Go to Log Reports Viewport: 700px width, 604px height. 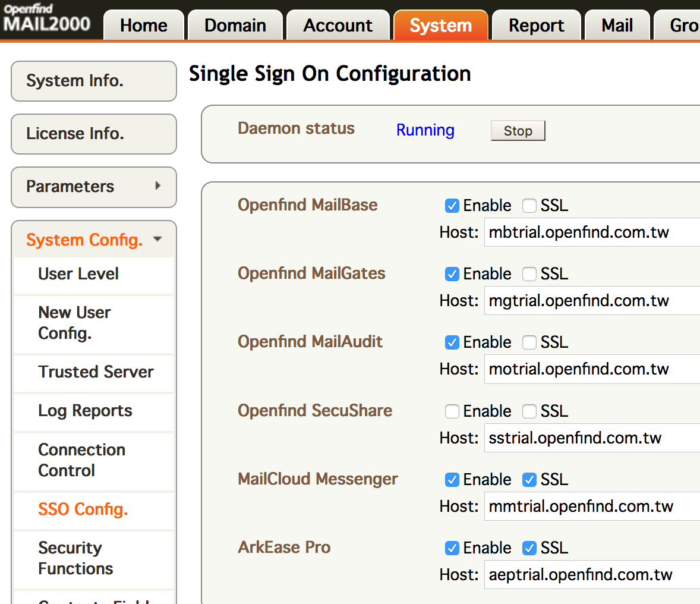(x=85, y=410)
